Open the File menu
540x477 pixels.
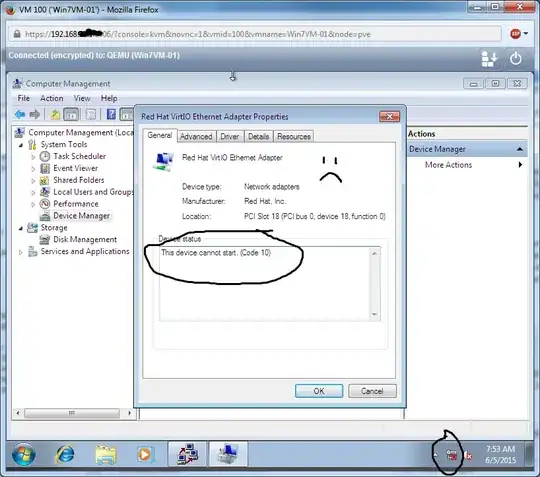tap(23, 98)
